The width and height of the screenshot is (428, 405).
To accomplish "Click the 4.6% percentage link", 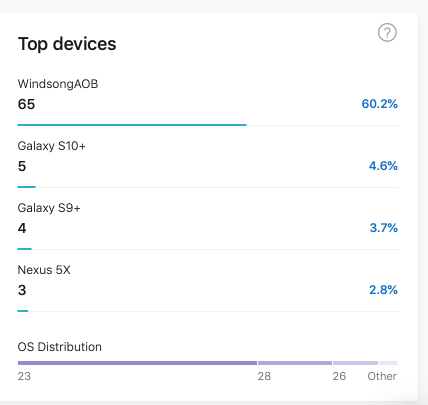I will coord(383,166).
